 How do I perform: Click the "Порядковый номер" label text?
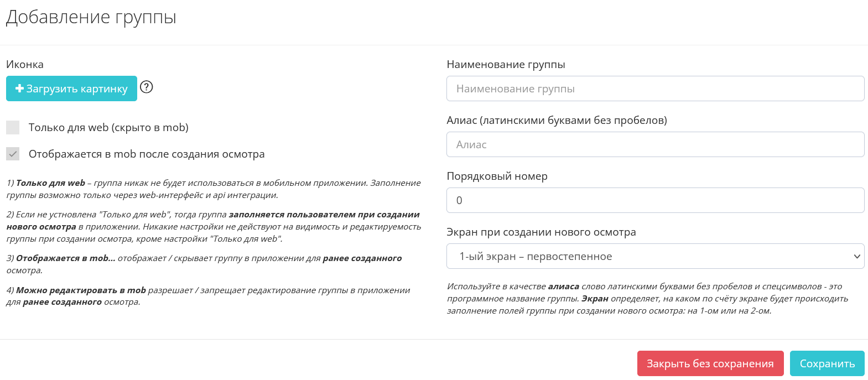click(x=497, y=176)
